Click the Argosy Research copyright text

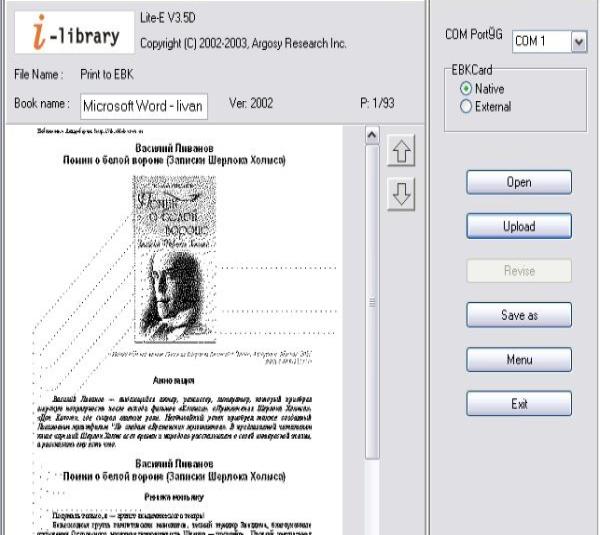[243, 43]
